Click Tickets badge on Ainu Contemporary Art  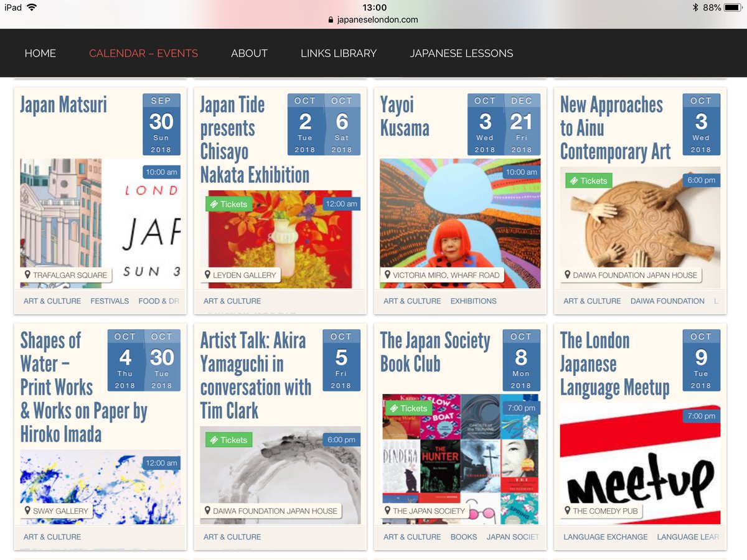(588, 180)
